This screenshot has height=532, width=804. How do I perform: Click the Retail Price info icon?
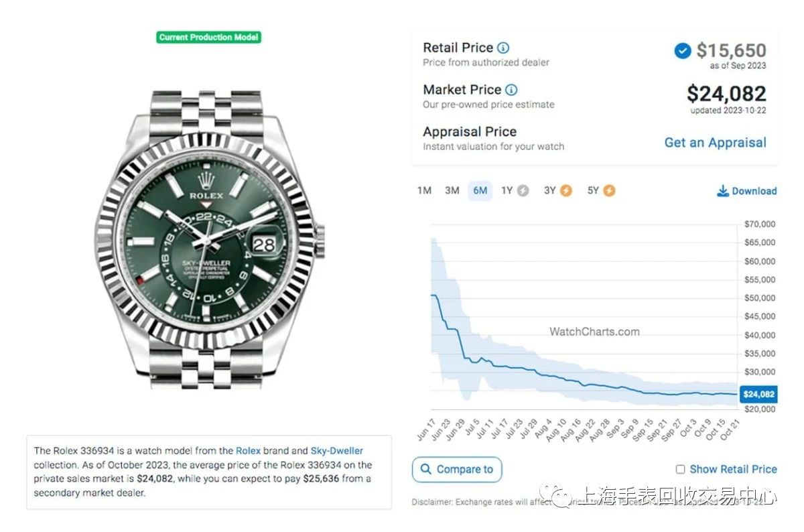pyautogui.click(x=503, y=48)
